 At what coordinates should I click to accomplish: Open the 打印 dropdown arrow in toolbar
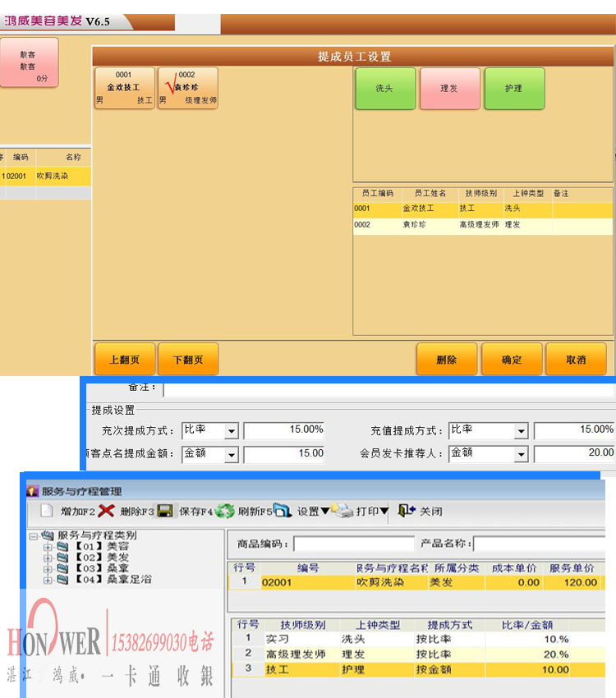[384, 511]
